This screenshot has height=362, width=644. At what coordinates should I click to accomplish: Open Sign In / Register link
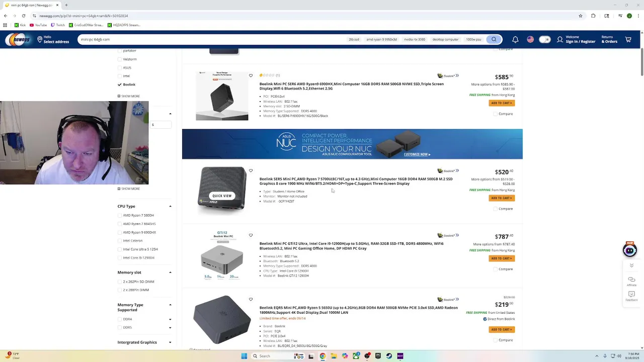pyautogui.click(x=577, y=39)
